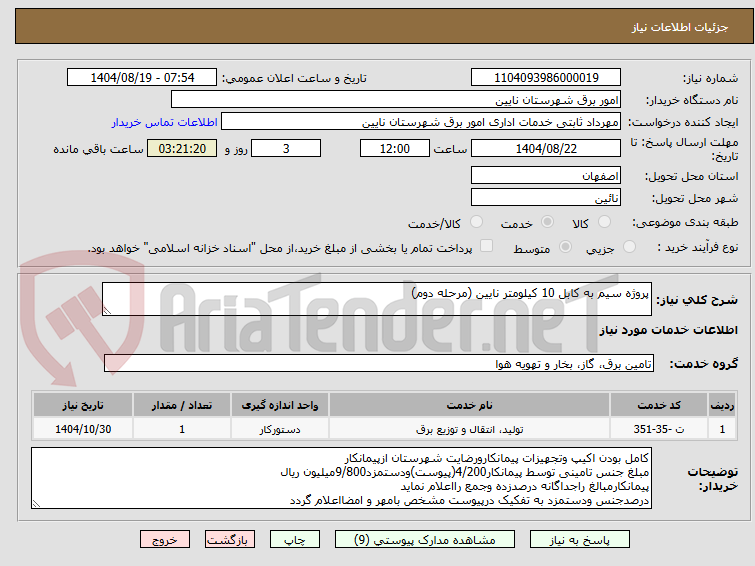The height and width of the screenshot is (566, 755).
Task: Click the دستورکار unit cell
Action: pos(280,429)
